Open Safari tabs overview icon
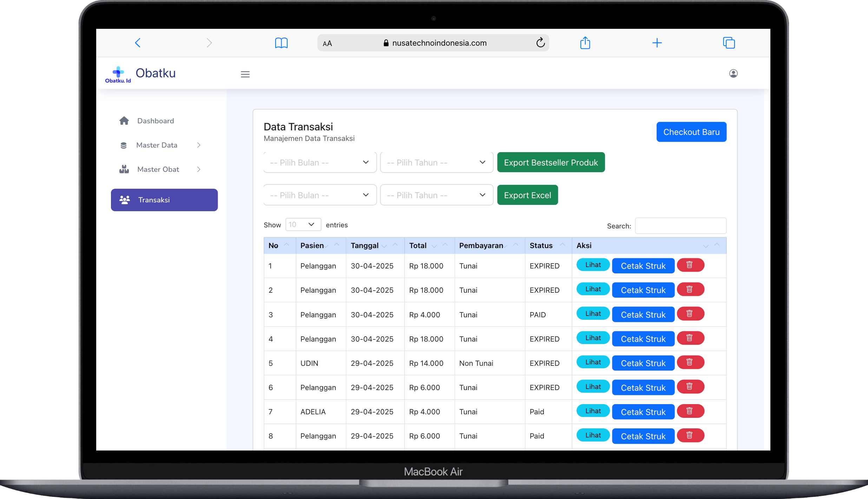 point(729,43)
